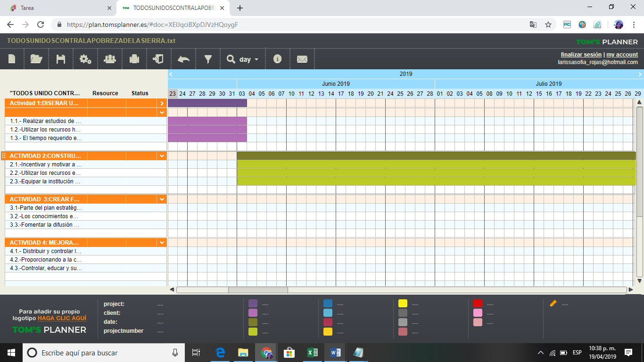Click the right arrow of timeline header
Viewport: 644px width, 362px height.
pos(640,74)
